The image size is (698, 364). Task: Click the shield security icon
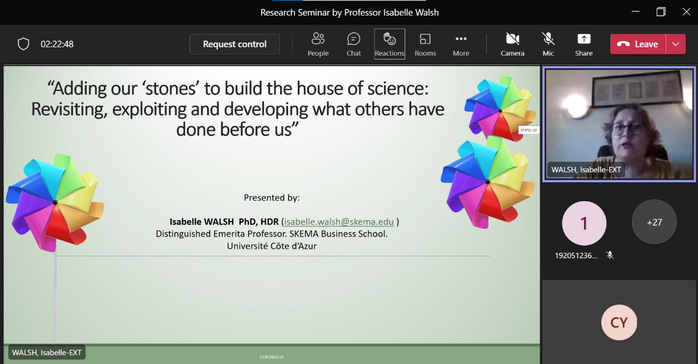(23, 44)
